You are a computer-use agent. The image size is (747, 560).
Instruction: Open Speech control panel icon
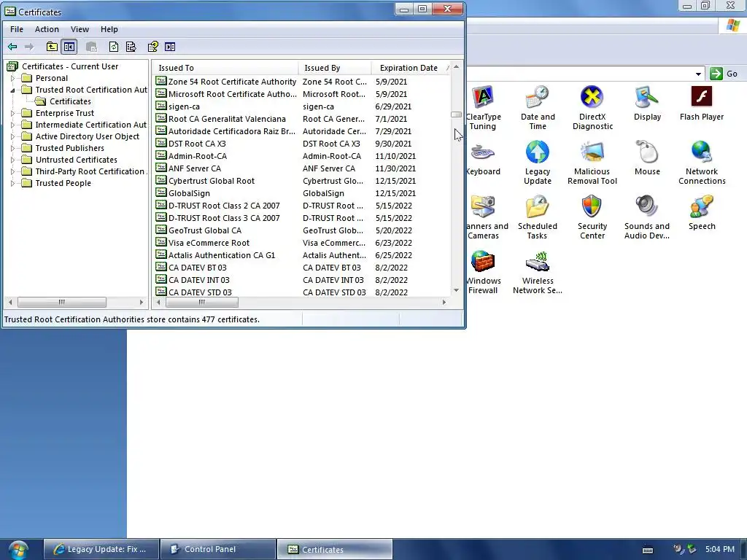click(x=702, y=213)
